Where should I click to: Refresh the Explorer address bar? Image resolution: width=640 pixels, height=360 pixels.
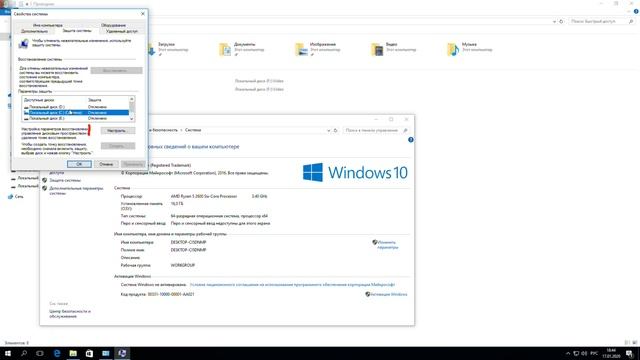(561, 21)
